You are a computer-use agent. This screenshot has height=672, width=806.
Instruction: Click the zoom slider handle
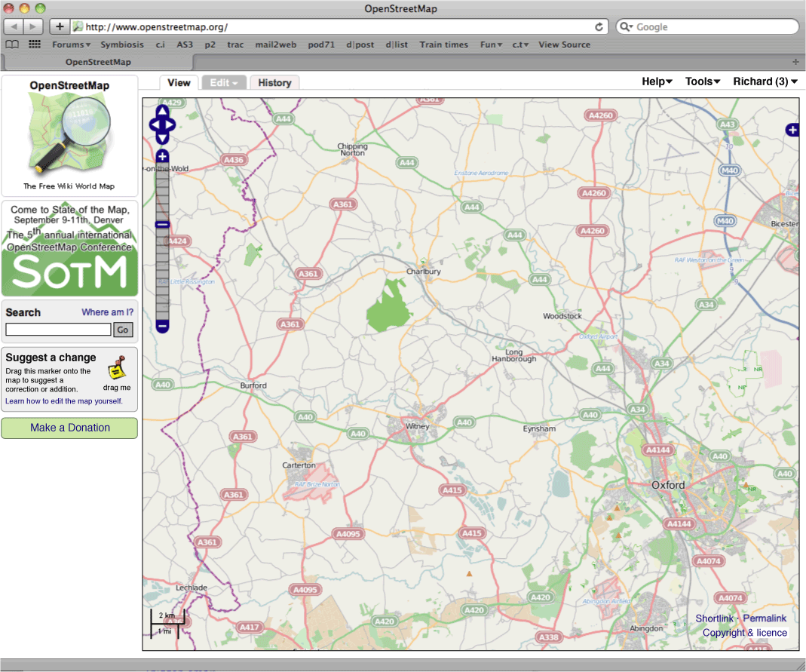point(162,225)
